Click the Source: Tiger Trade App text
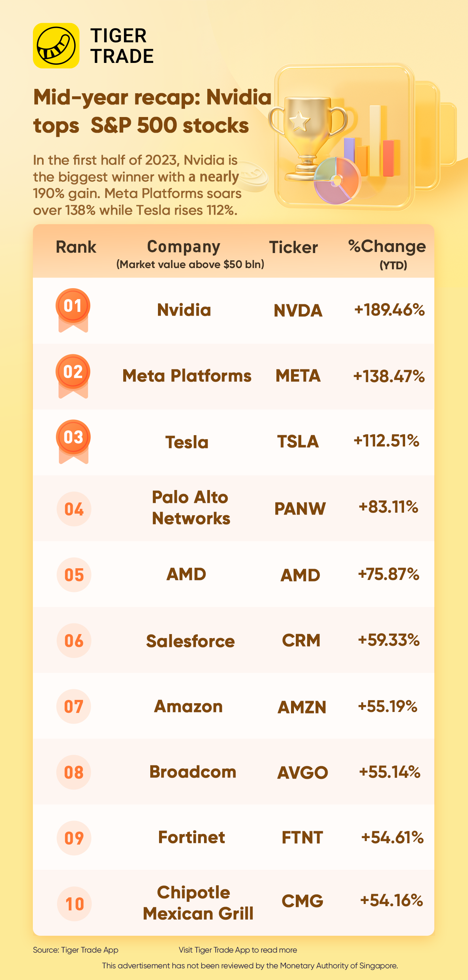Viewport: 468px width, 980px height. [75, 950]
